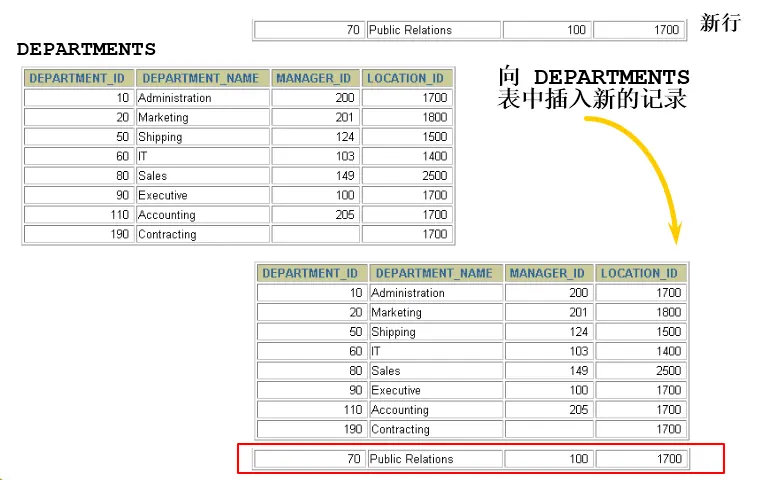Click the Accounting cell in the upper-left table
This screenshot has width=784, height=480.
click(x=202, y=215)
